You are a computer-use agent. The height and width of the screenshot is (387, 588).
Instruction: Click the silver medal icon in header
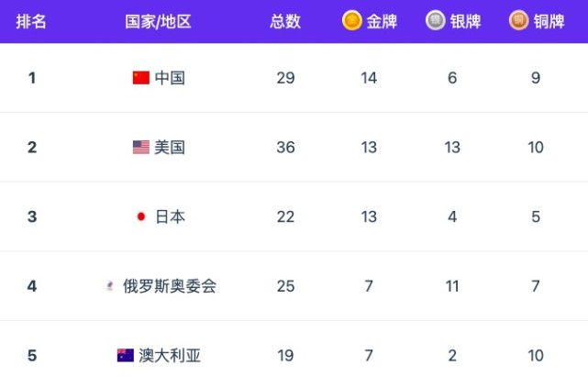click(436, 21)
